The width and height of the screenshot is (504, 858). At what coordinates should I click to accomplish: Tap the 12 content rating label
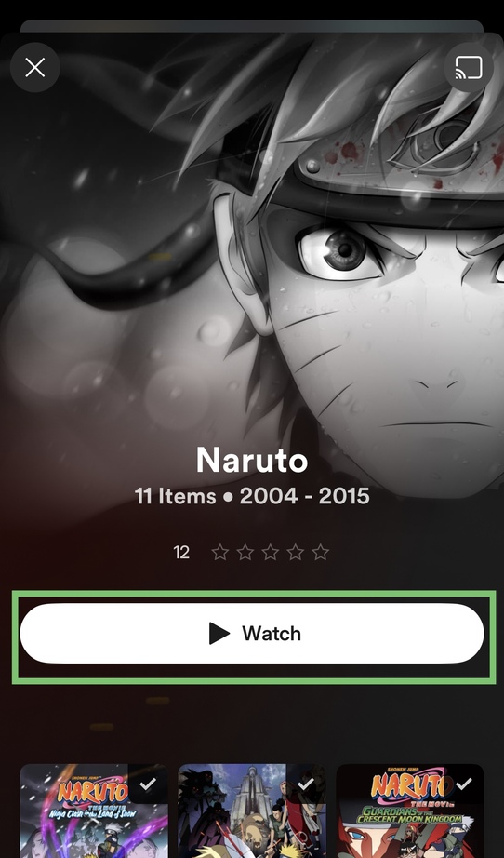click(181, 553)
